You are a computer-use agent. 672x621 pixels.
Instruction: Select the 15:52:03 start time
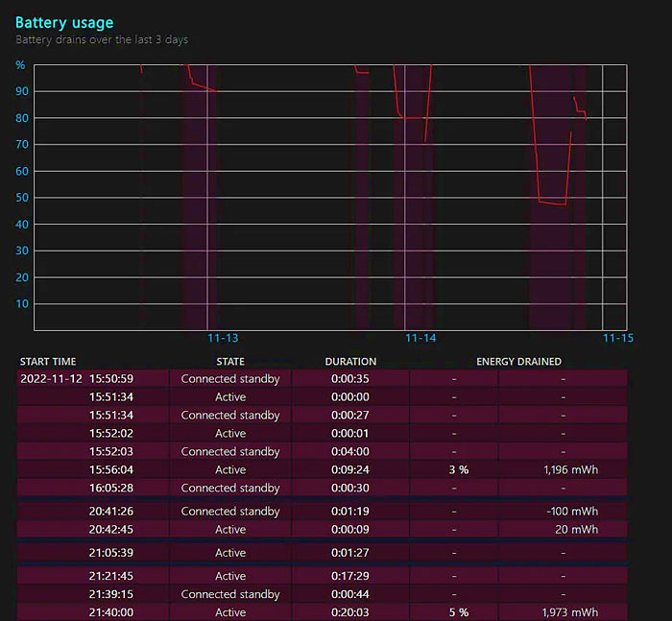click(x=111, y=452)
